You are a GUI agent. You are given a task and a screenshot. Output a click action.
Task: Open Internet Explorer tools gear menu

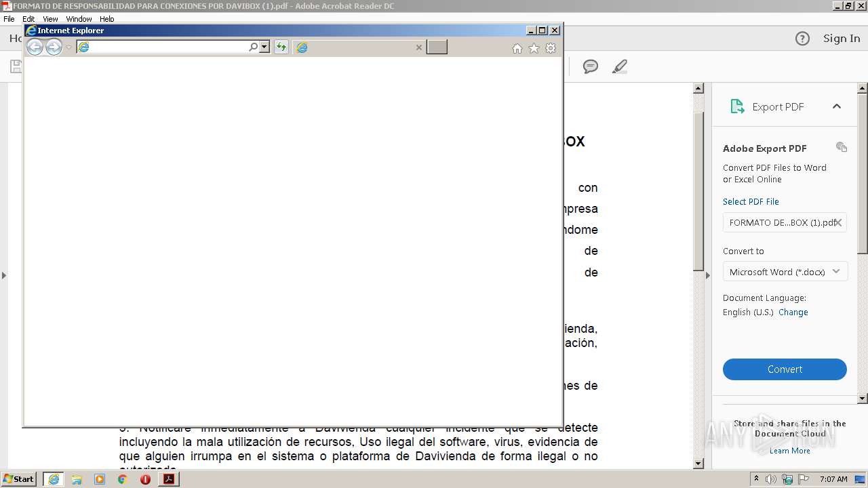click(x=551, y=48)
